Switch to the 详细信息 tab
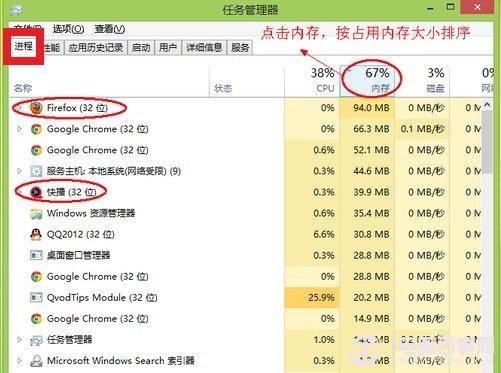Image resolution: width=501 pixels, height=373 pixels. point(204,48)
